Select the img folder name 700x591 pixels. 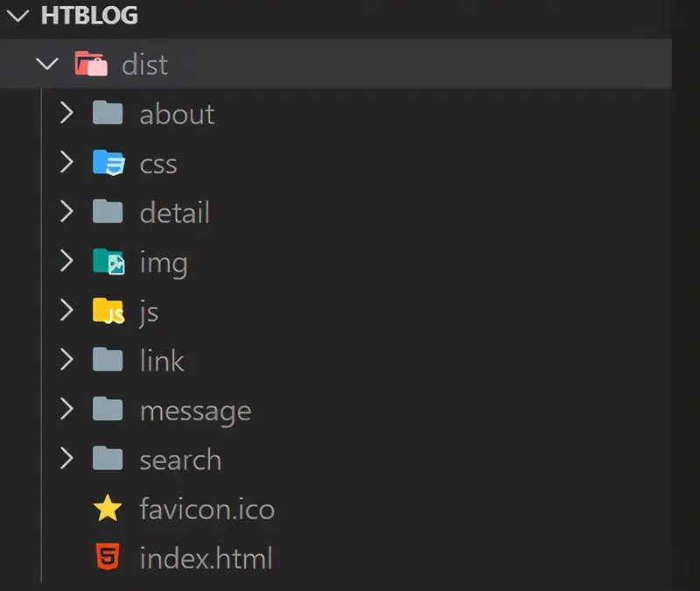pyautogui.click(x=163, y=263)
